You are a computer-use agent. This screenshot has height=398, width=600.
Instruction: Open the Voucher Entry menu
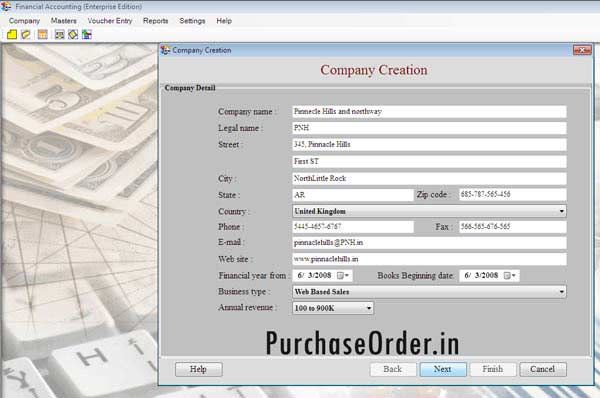110,21
